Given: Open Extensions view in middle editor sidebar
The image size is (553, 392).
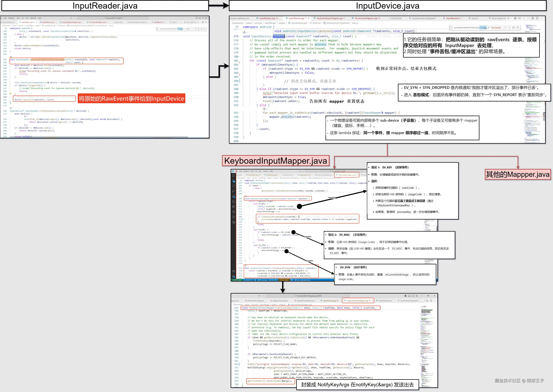Looking at the screenshot, I should pos(233,196).
